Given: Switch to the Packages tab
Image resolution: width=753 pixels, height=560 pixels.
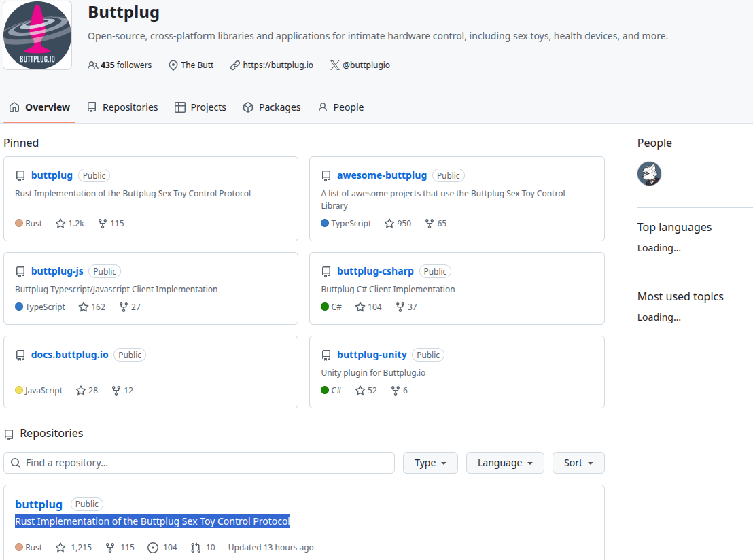Looking at the screenshot, I should click(272, 107).
